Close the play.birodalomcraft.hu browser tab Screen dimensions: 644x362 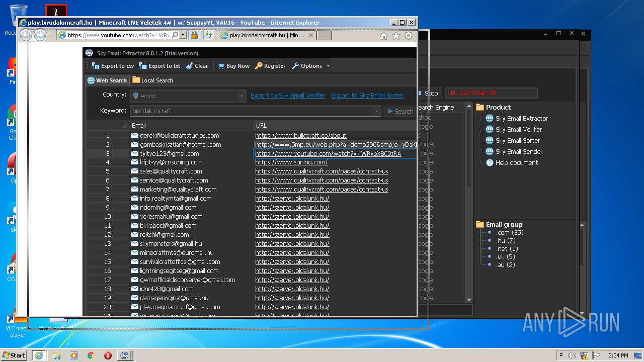coord(311,35)
